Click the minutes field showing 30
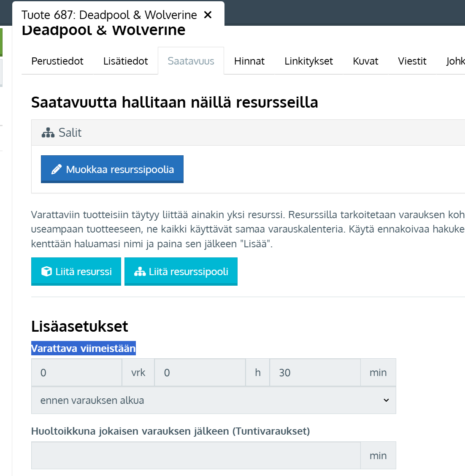Image resolution: width=465 pixels, height=476 pixels. 315,373
